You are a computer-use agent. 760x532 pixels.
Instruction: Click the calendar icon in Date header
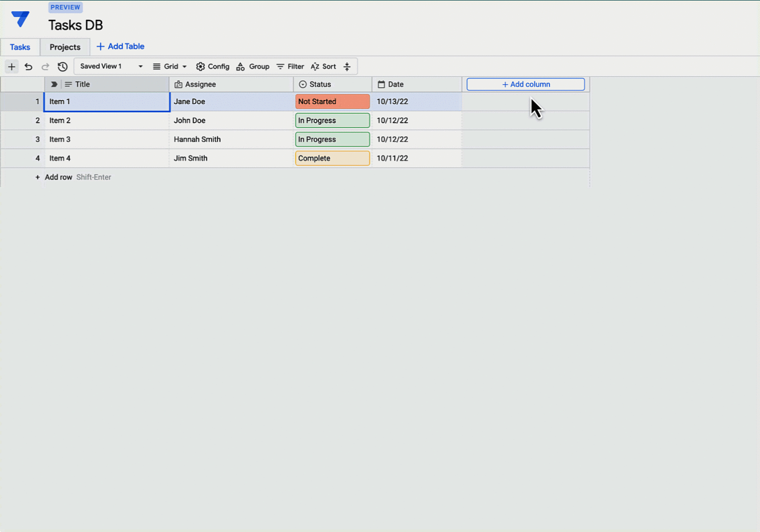pyautogui.click(x=380, y=84)
